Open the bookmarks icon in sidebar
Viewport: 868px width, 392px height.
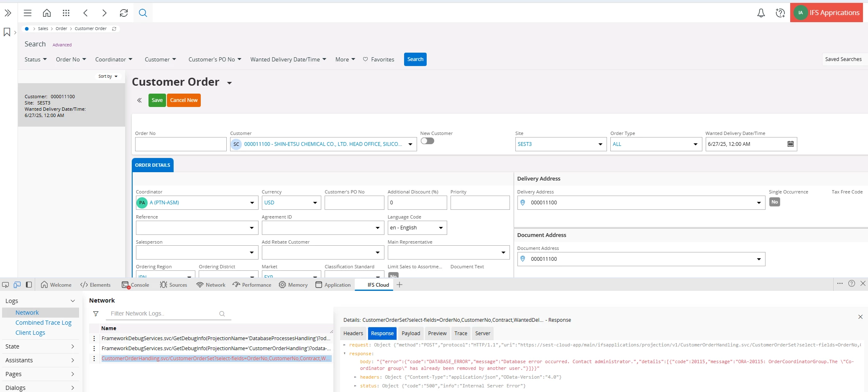[7, 32]
